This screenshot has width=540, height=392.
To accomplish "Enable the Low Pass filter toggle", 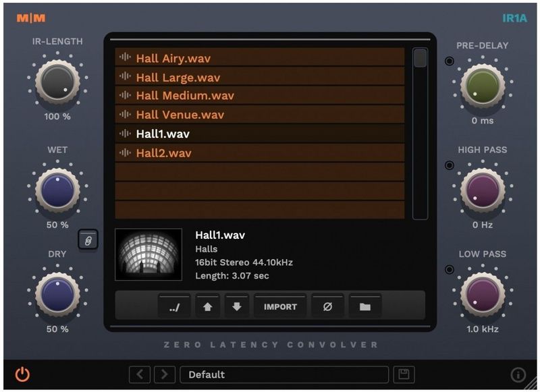I will tap(449, 269).
